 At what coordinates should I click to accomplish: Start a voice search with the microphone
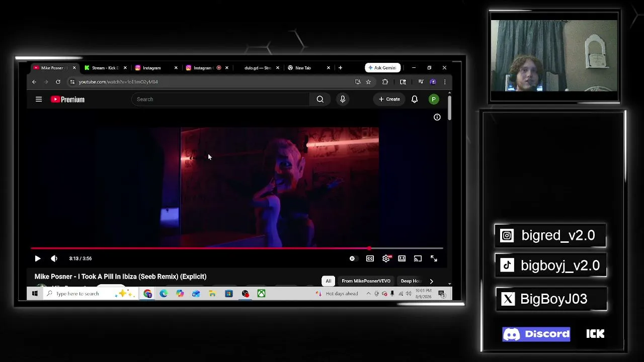[343, 100]
